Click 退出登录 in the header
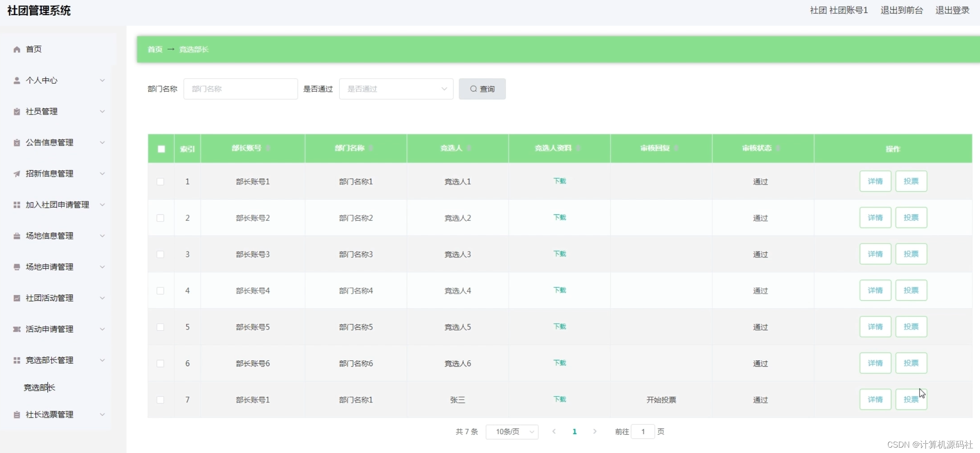 click(952, 10)
